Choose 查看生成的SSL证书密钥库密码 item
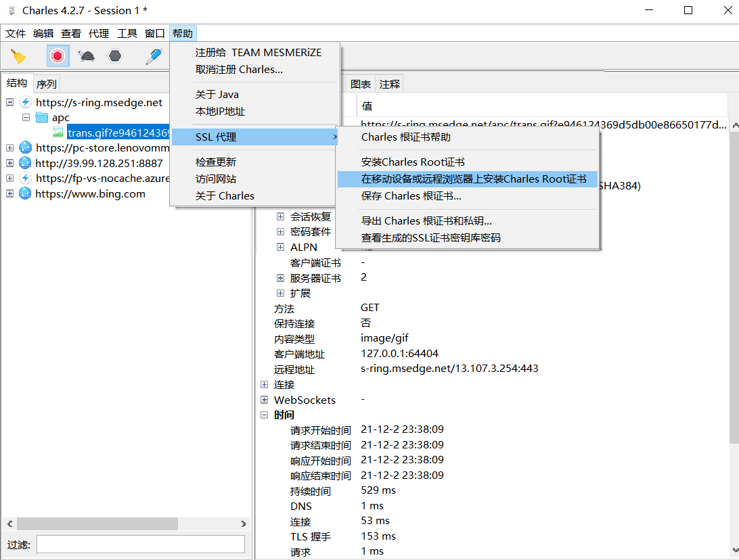 tap(468, 238)
